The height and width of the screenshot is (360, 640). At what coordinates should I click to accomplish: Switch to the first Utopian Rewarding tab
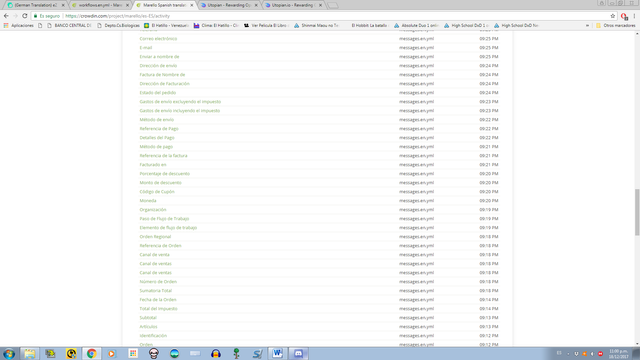click(229, 5)
